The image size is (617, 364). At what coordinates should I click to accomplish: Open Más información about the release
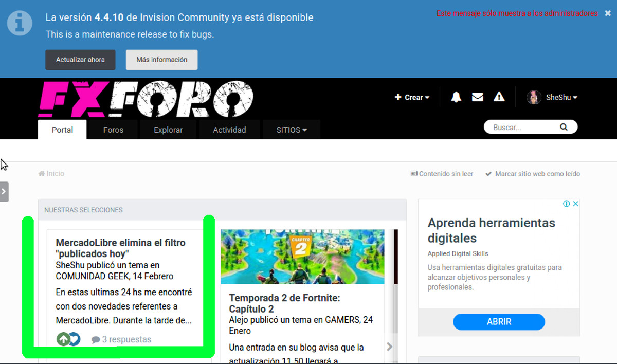point(161,60)
